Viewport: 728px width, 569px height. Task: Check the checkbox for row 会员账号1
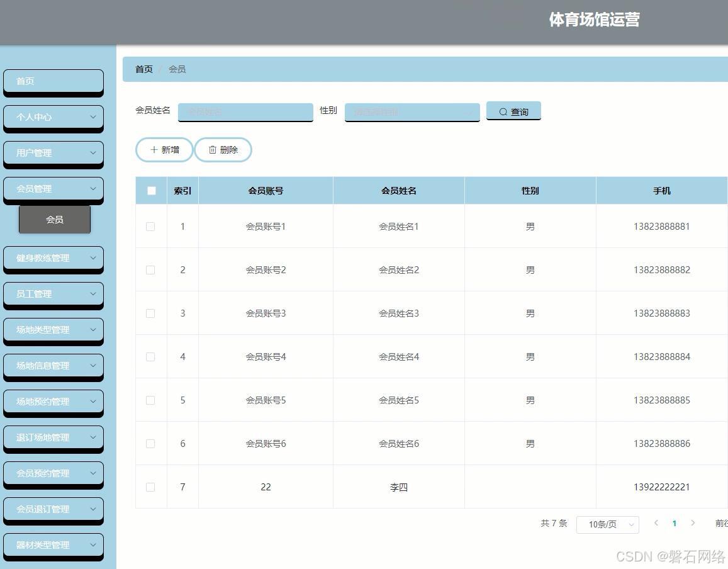[x=150, y=227]
